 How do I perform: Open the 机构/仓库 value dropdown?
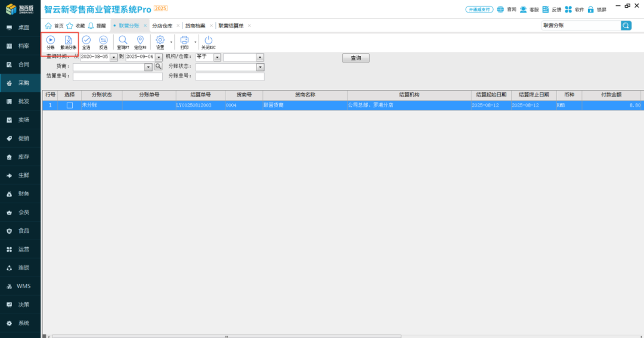tap(260, 57)
